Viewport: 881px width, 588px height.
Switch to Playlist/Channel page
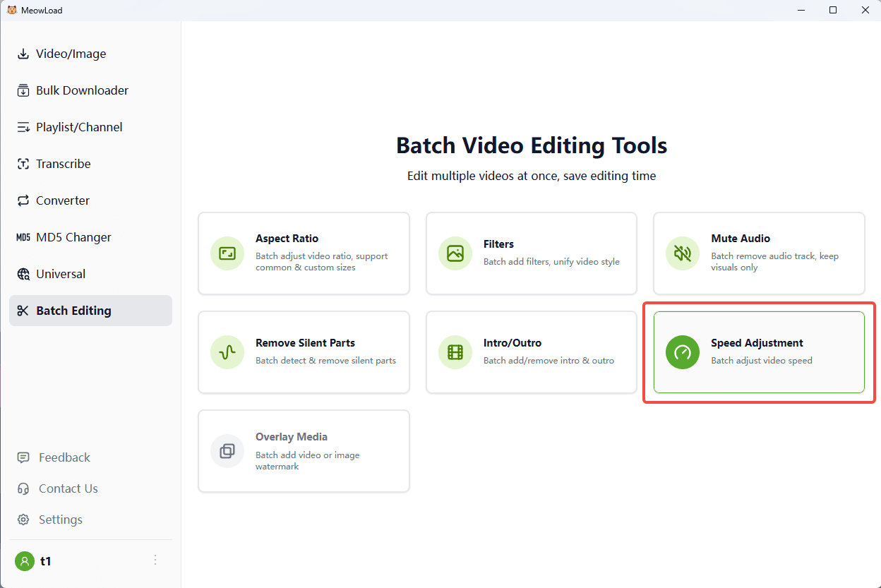point(79,127)
